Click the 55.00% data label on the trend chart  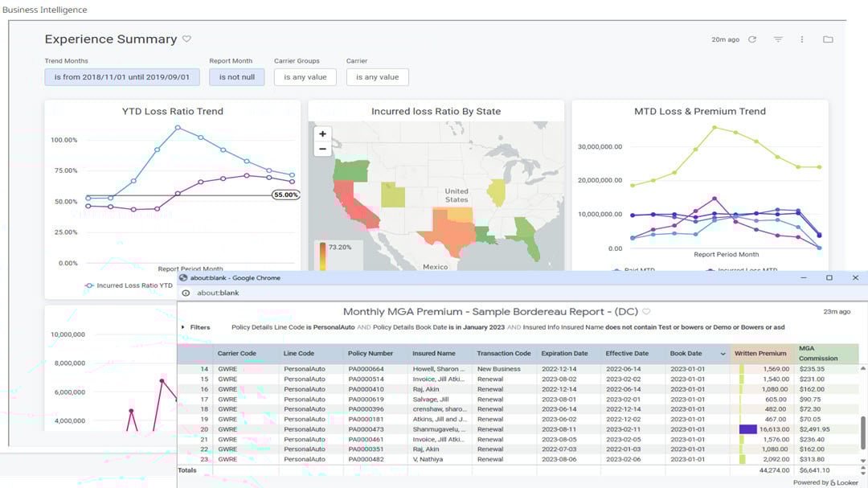(286, 195)
